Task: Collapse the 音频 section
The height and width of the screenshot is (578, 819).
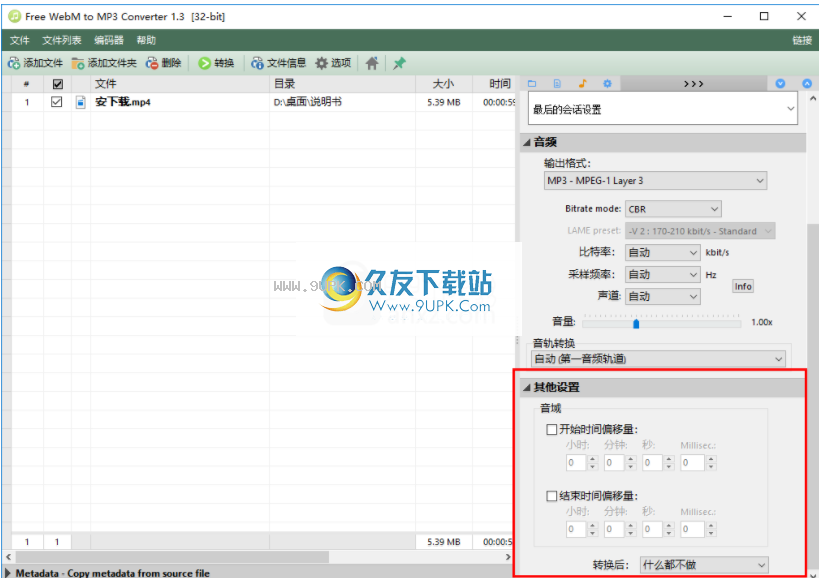Action: point(527,142)
